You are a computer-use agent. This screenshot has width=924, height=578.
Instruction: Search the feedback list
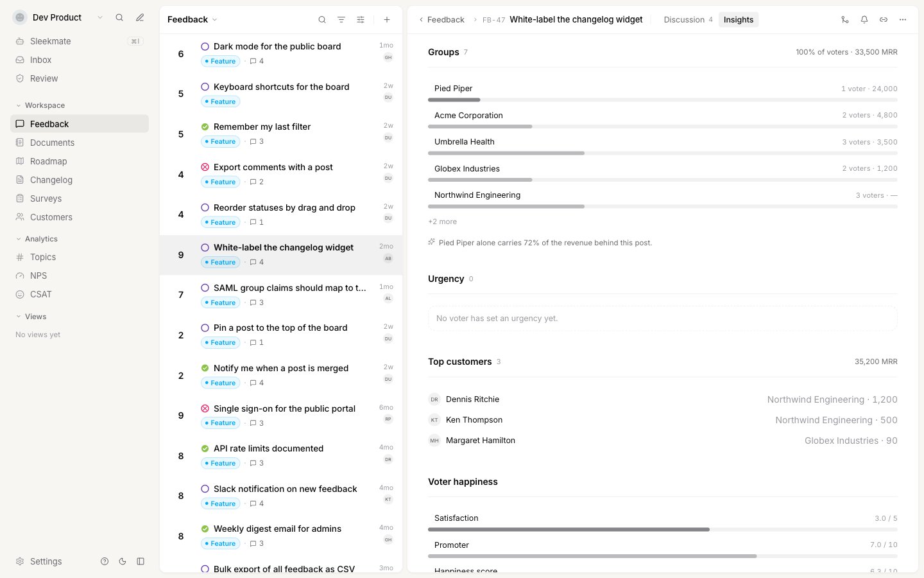pos(322,20)
